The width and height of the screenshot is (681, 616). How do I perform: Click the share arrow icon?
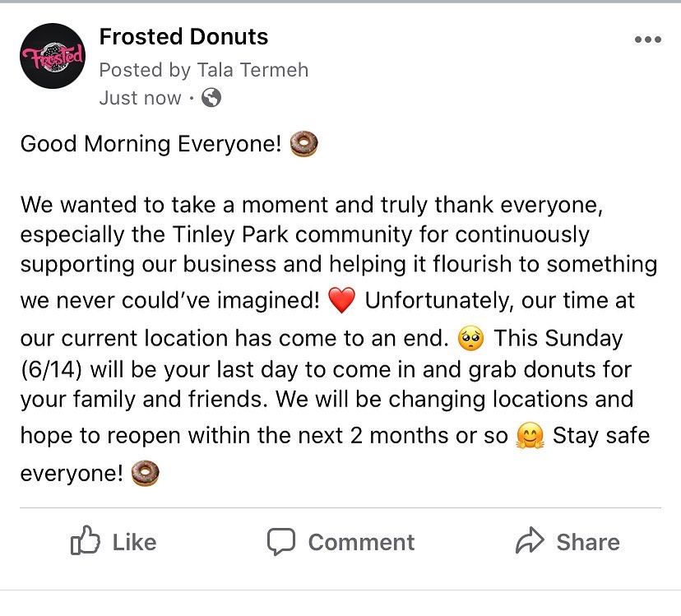click(530, 540)
